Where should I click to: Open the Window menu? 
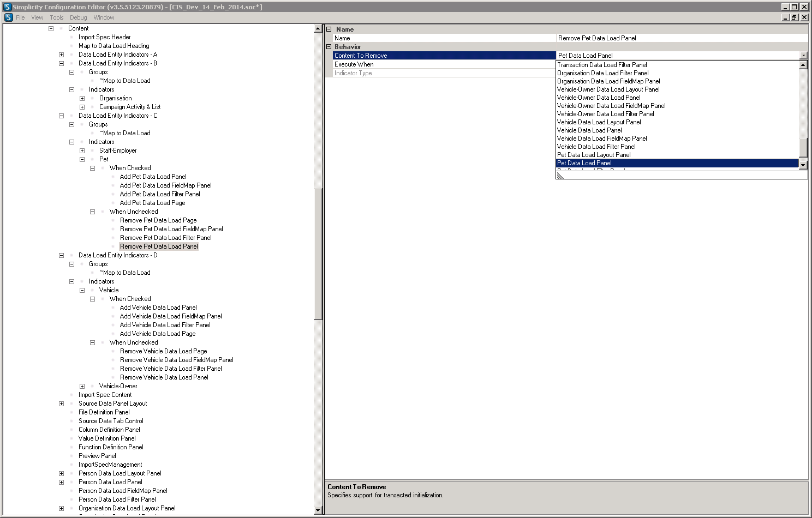pyautogui.click(x=104, y=17)
